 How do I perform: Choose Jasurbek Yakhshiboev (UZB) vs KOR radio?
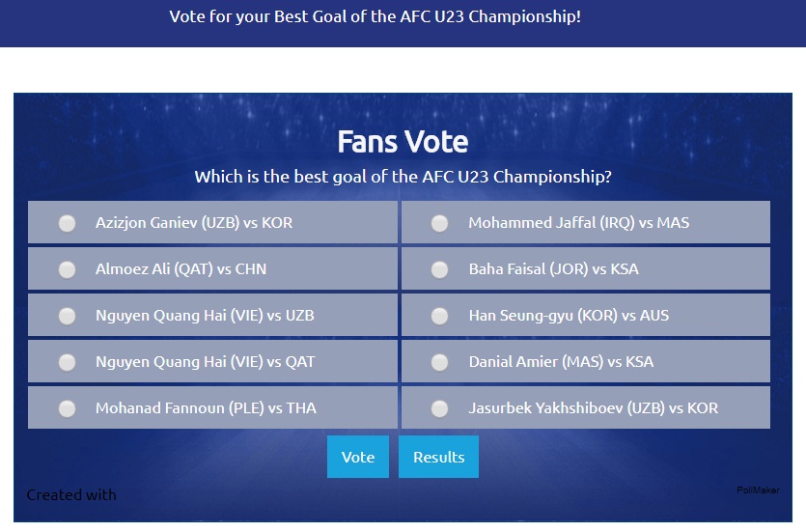pos(439,408)
